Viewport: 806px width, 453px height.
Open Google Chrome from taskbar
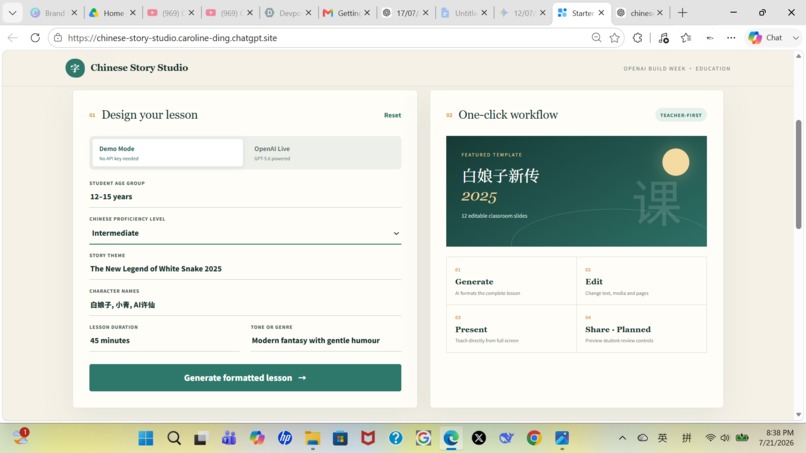tap(534, 438)
